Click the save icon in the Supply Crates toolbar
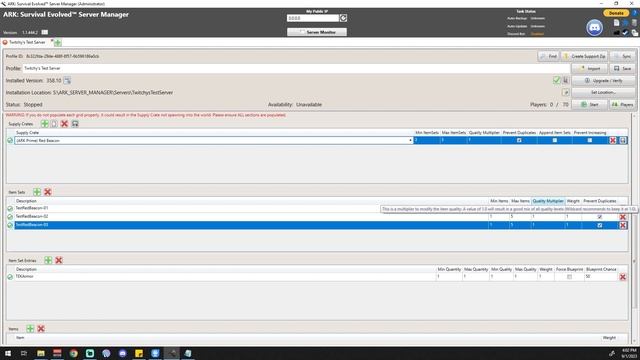 (75, 124)
